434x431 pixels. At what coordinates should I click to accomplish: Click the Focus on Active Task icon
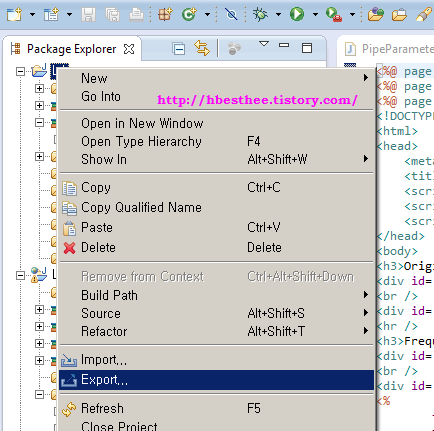pyautogui.click(x=234, y=49)
